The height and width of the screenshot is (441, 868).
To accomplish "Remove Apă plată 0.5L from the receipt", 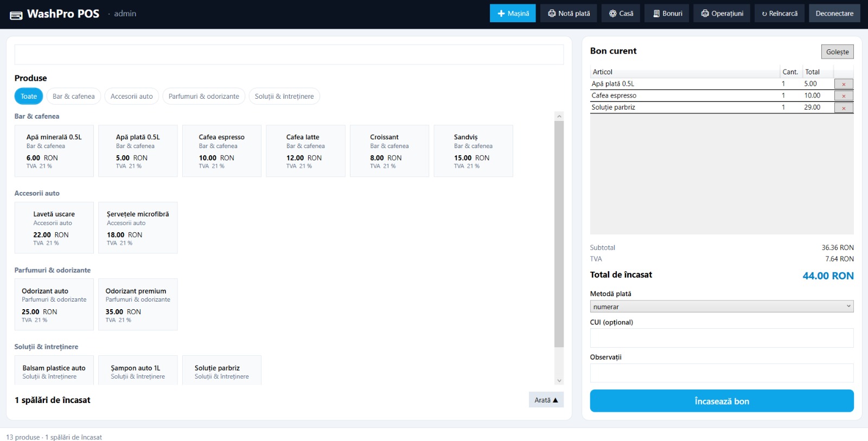I will pyautogui.click(x=844, y=84).
